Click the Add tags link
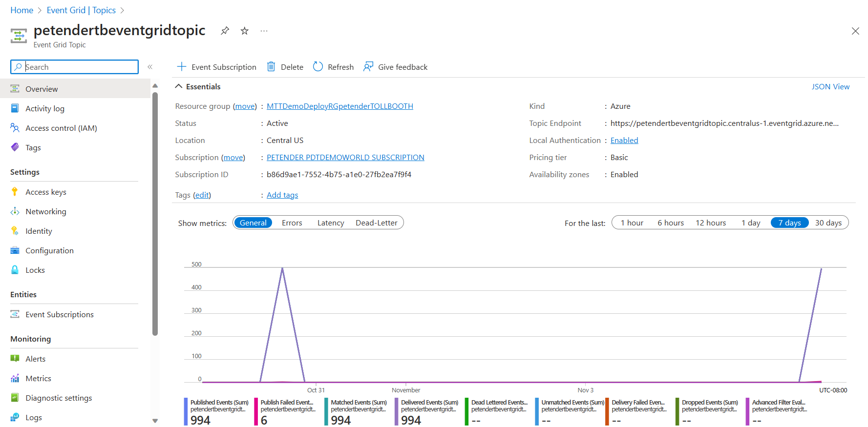 coord(282,195)
